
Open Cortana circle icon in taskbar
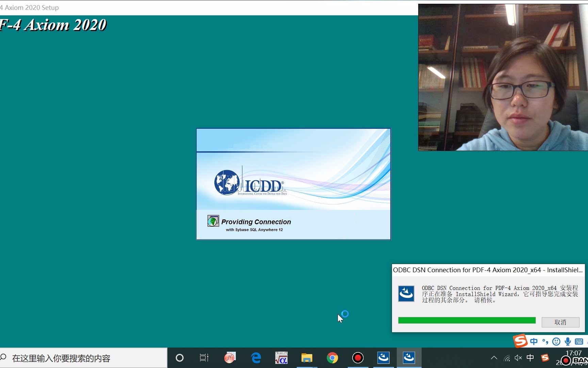click(x=179, y=358)
